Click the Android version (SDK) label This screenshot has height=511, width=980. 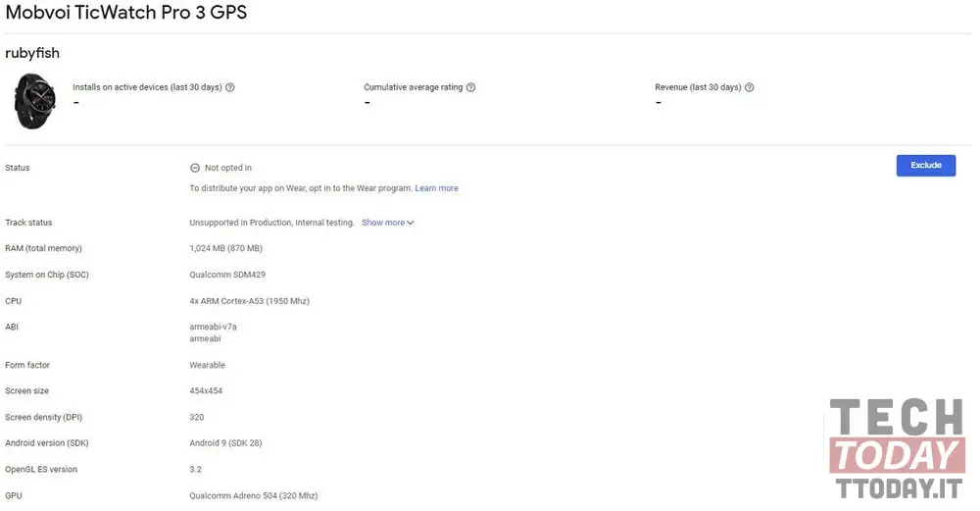coord(47,442)
